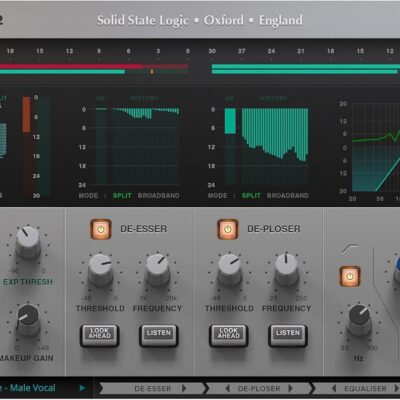Viewport: 400px width, 400px height.
Task: Click the De-Ploser gain reduction history graph
Action: tap(275, 146)
